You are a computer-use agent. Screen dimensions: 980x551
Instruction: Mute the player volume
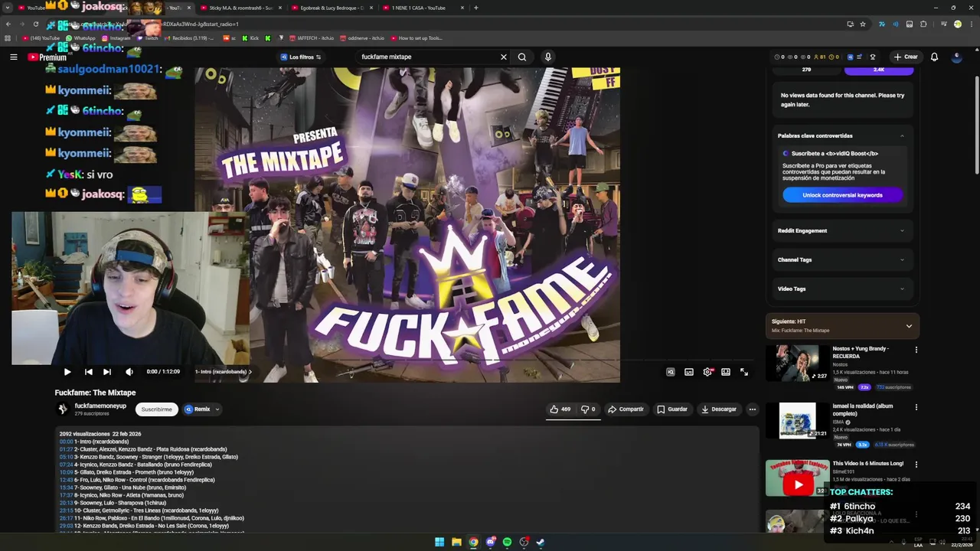pyautogui.click(x=129, y=372)
